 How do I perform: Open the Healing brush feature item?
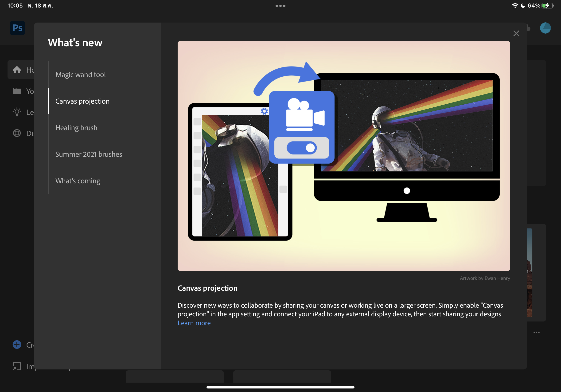[76, 128]
